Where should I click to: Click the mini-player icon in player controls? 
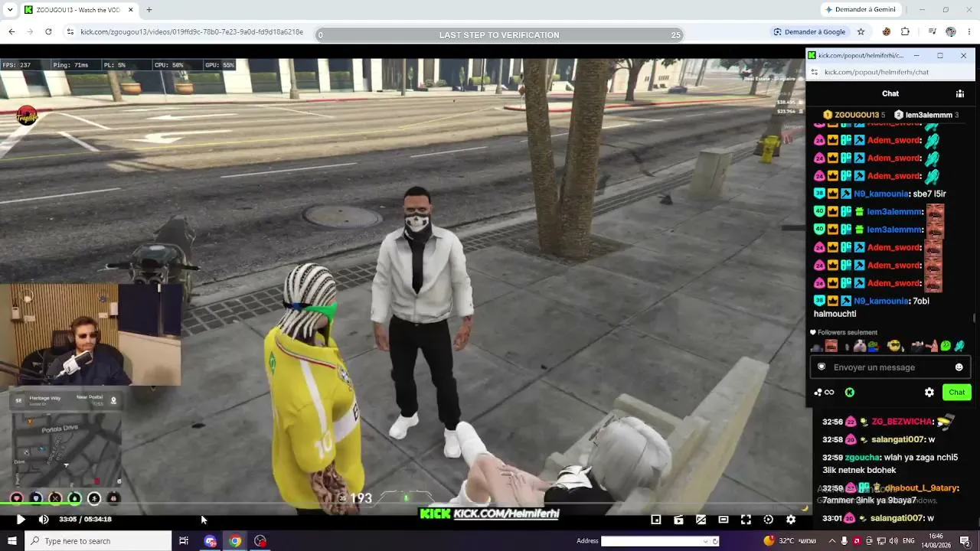click(656, 520)
